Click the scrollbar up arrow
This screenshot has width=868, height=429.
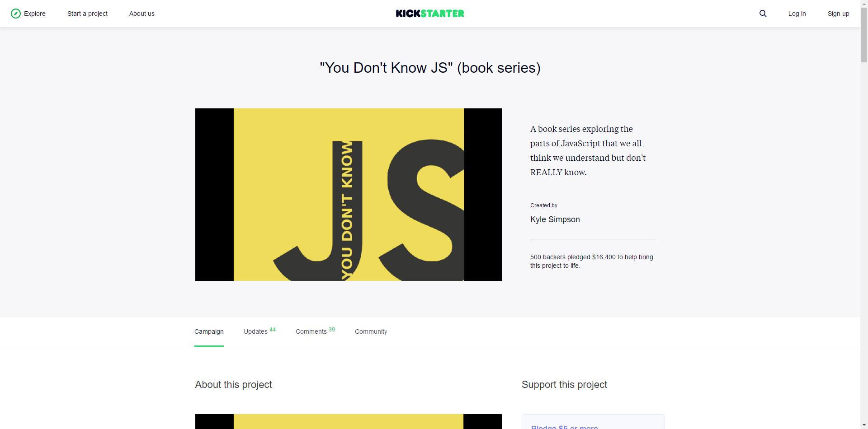point(864,4)
